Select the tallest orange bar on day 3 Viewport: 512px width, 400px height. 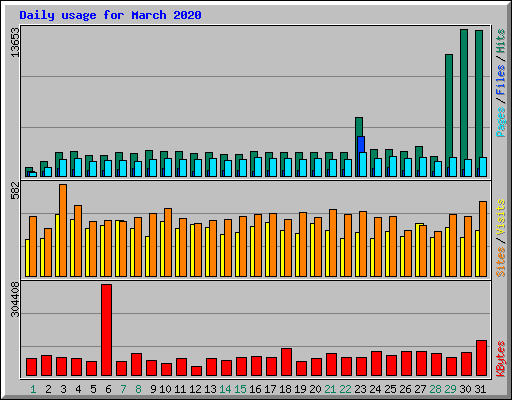tap(63, 230)
